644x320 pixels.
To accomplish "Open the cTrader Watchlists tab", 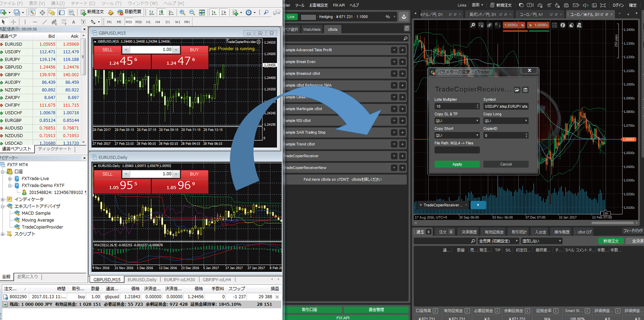I will coord(312,29).
